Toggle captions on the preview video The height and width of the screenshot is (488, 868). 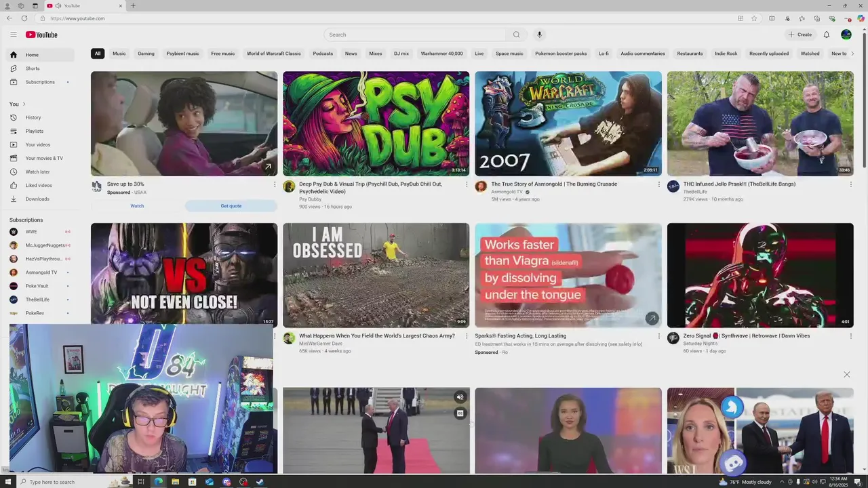[460, 413]
